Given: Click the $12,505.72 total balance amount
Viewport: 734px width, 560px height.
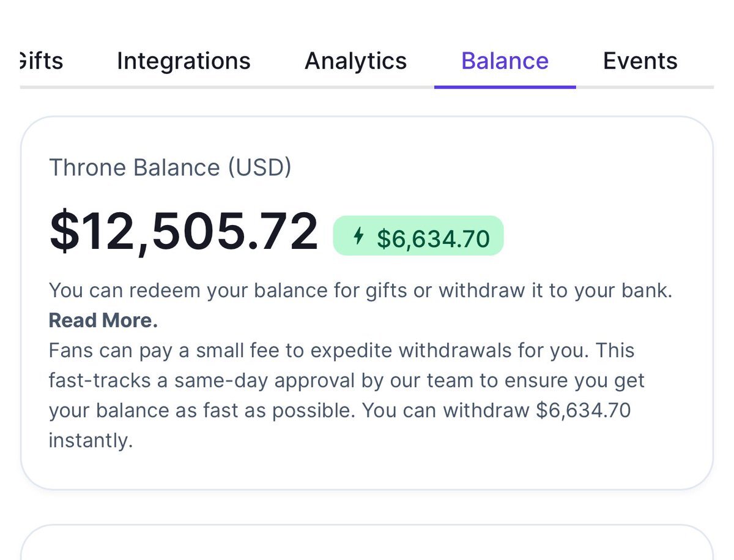Looking at the screenshot, I should click(183, 231).
